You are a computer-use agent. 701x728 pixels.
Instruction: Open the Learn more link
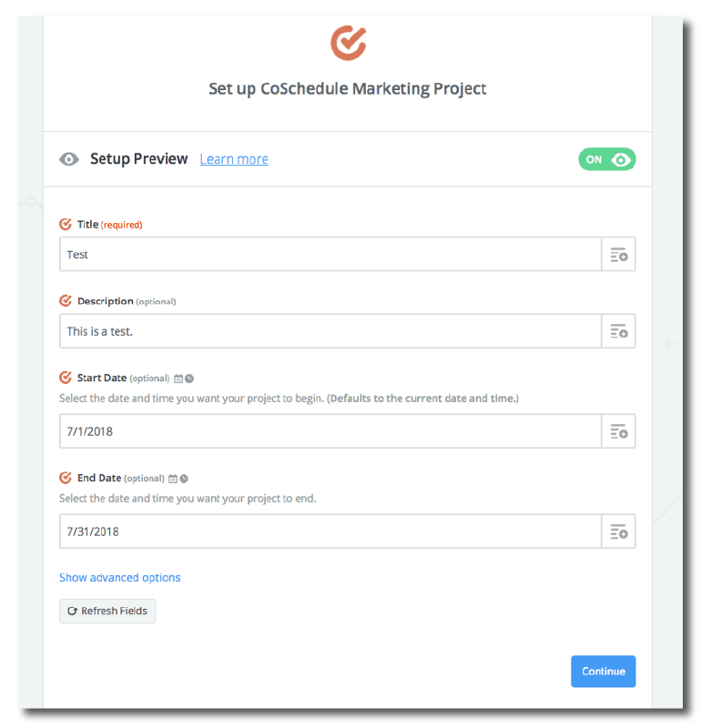click(x=234, y=159)
